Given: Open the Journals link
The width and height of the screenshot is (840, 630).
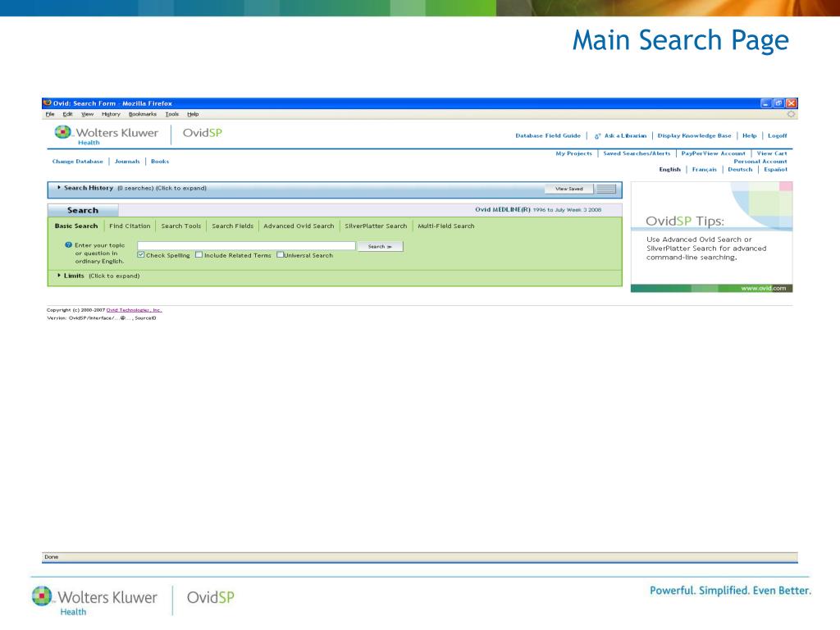Looking at the screenshot, I should point(127,162).
